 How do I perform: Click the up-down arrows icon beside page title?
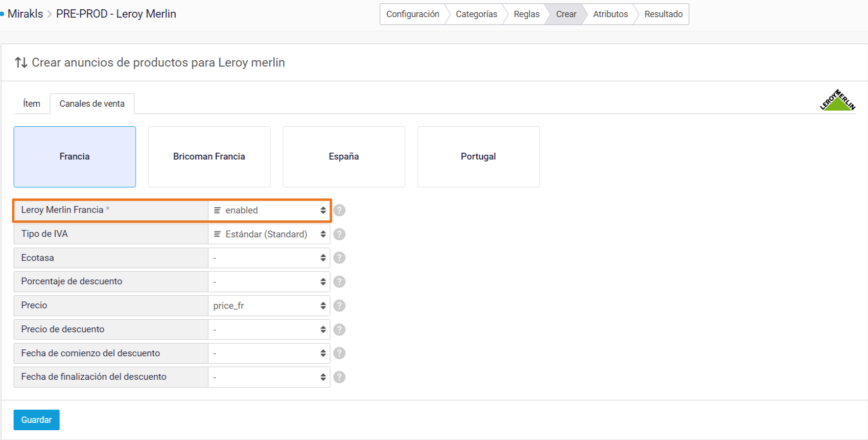tap(21, 63)
